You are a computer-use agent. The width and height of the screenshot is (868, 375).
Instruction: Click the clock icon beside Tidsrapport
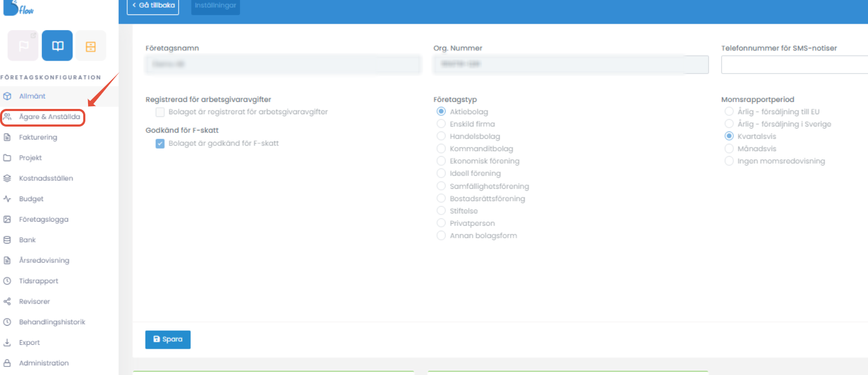tap(8, 281)
